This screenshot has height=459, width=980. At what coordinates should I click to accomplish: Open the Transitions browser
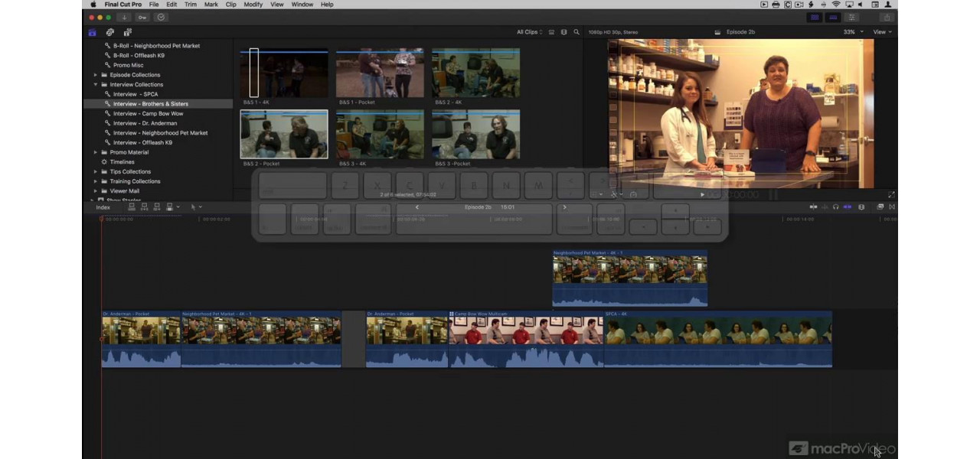click(x=890, y=207)
